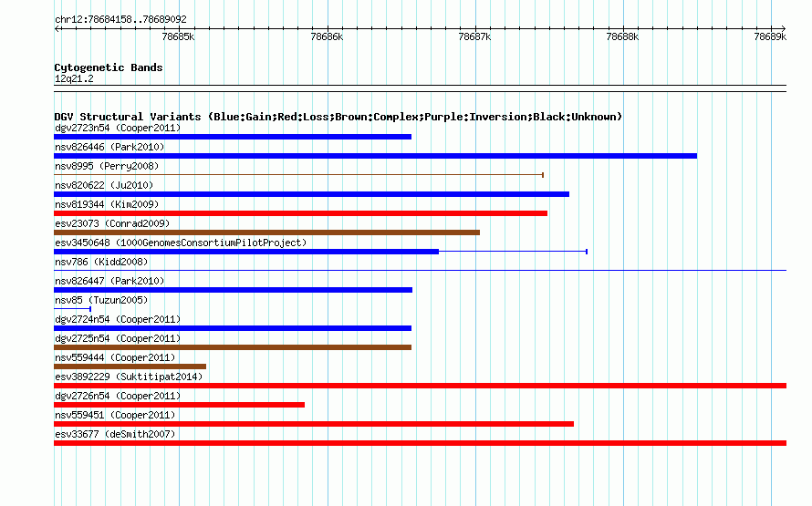The height and width of the screenshot is (506, 812).
Task: Click the Cytogenetic Bands track title
Action: 109,67
